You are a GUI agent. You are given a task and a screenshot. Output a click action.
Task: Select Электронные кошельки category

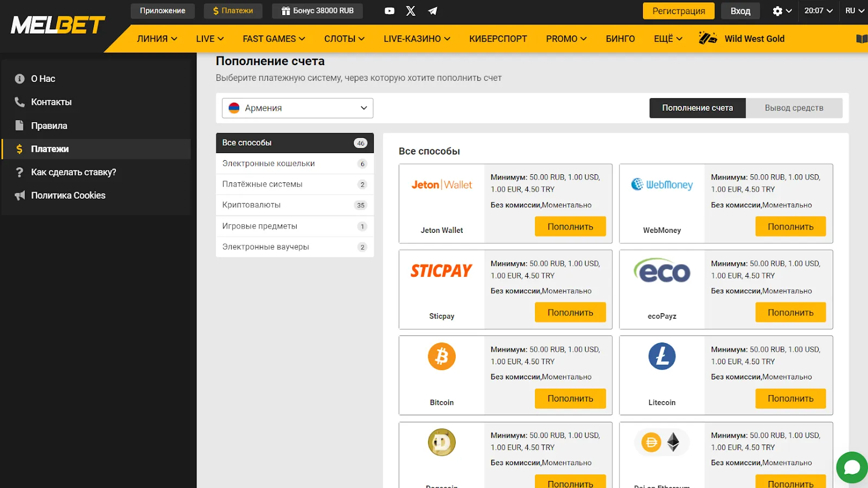click(x=295, y=163)
